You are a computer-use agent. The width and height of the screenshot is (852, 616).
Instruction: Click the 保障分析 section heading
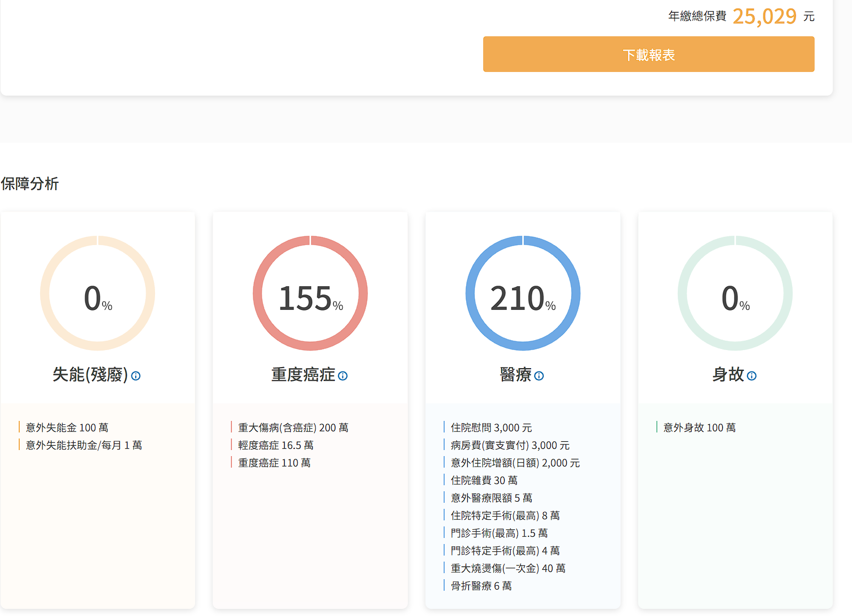click(x=30, y=184)
